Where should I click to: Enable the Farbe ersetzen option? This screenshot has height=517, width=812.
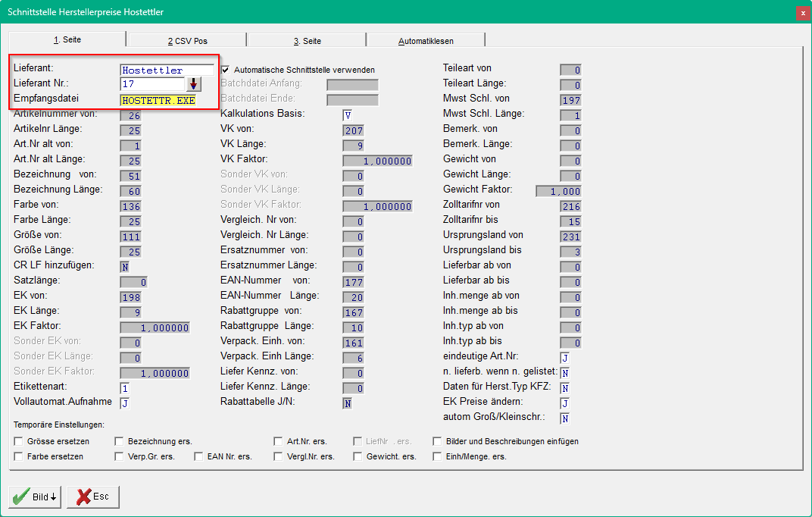[x=18, y=456]
